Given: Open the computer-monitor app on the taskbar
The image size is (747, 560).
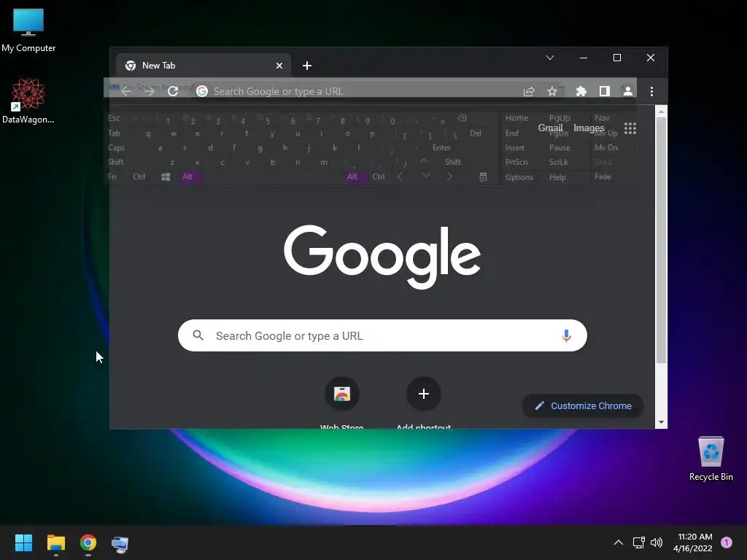Looking at the screenshot, I should point(120,543).
